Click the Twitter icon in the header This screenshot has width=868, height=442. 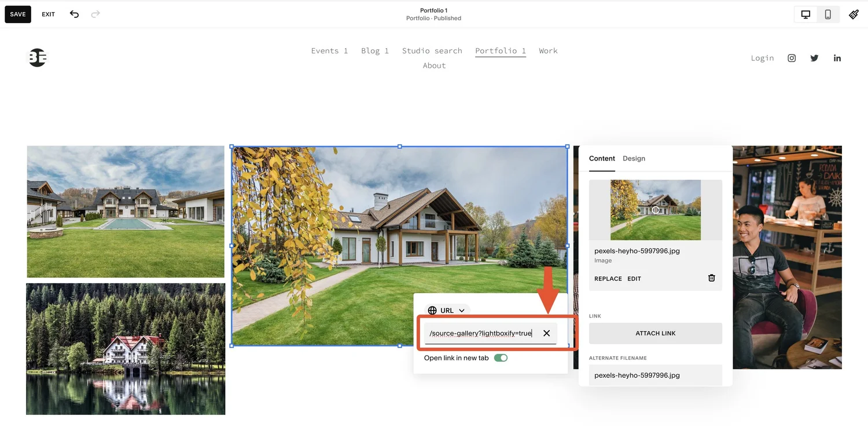pyautogui.click(x=814, y=58)
